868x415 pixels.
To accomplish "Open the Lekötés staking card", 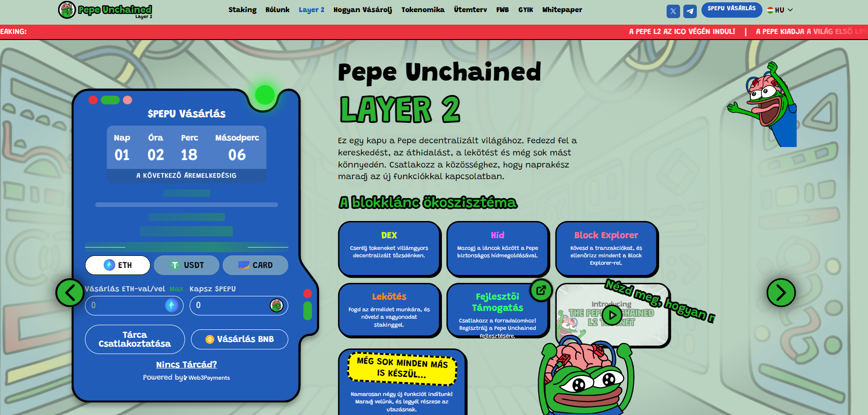I will coord(389,310).
